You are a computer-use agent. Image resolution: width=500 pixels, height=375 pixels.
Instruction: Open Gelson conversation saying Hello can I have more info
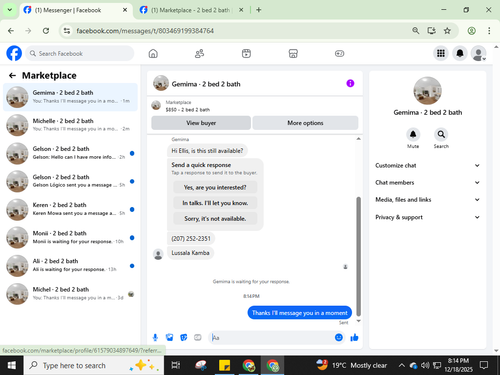tap(70, 153)
